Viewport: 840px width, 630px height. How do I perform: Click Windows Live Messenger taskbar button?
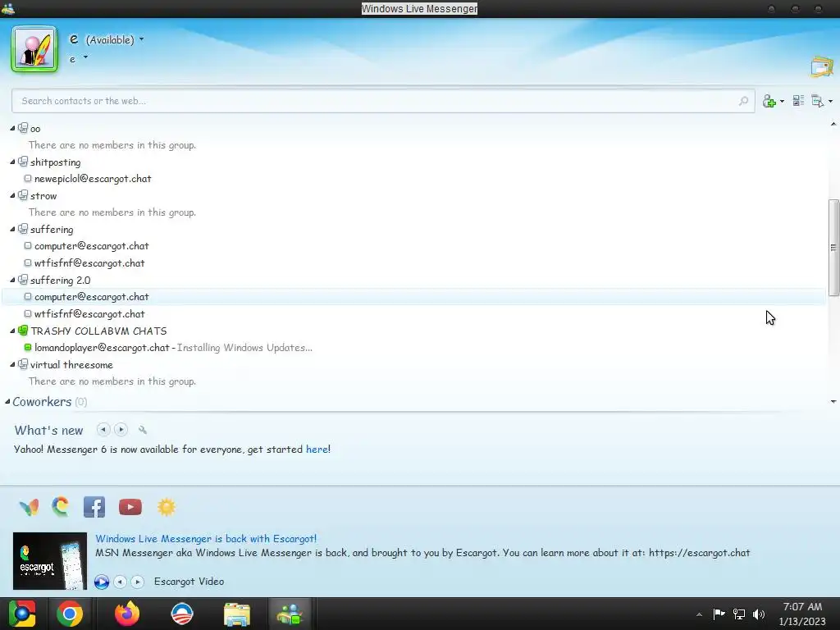click(290, 614)
